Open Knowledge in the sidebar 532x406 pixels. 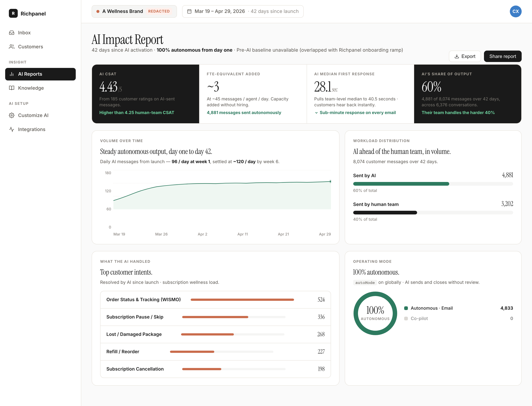40,88
